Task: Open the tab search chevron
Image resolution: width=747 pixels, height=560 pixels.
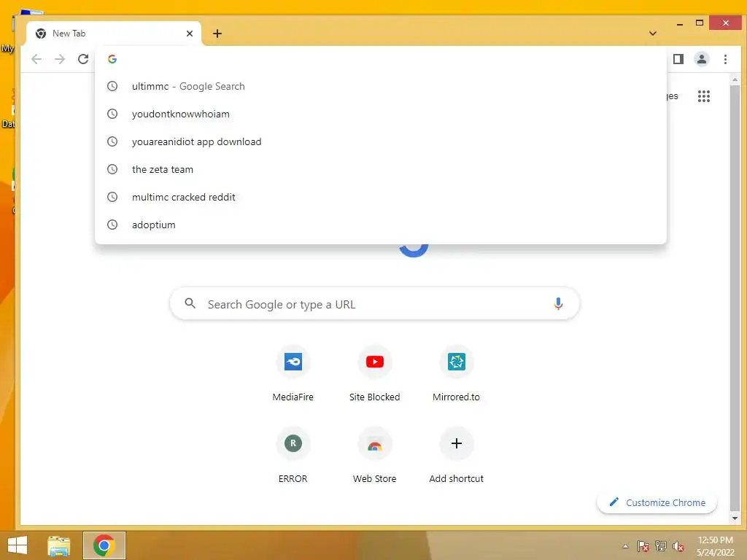Action: tap(653, 34)
